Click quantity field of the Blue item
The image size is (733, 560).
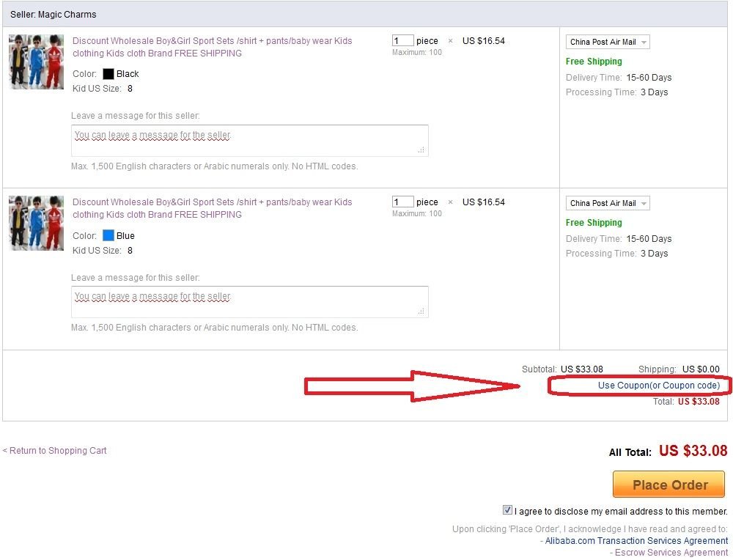click(x=402, y=202)
